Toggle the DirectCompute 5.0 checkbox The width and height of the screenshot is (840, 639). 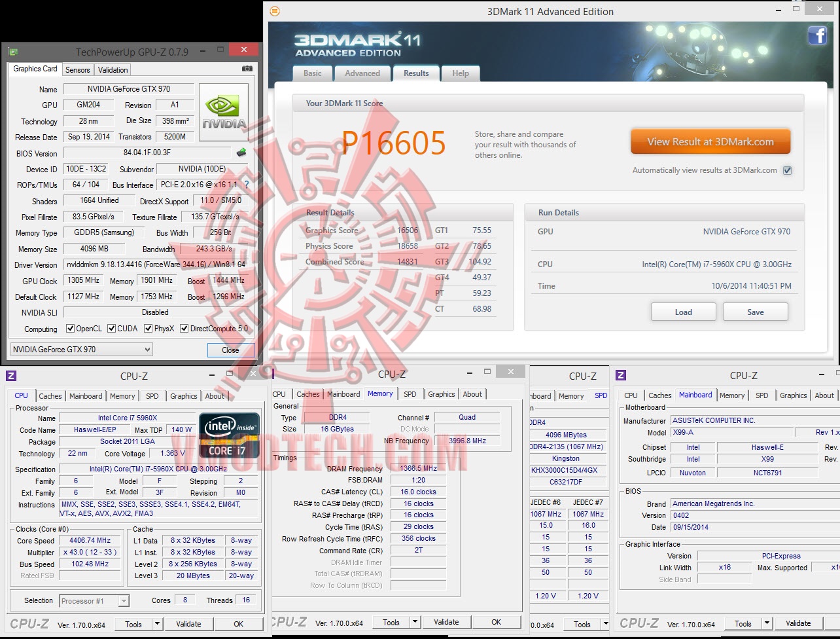point(184,329)
